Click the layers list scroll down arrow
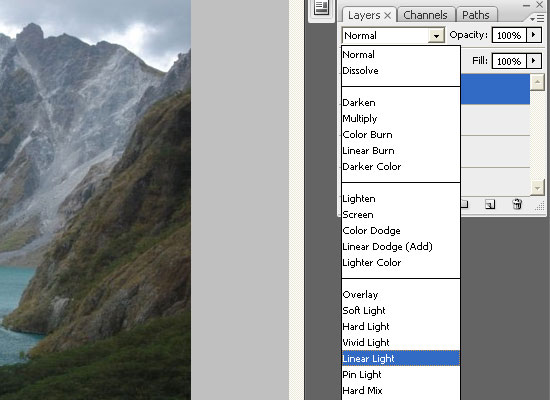 point(537,187)
